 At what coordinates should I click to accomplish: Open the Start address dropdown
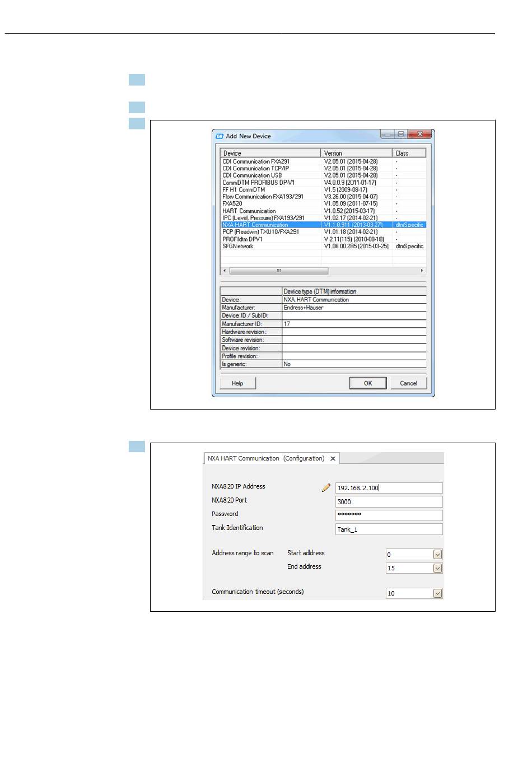pos(438,555)
